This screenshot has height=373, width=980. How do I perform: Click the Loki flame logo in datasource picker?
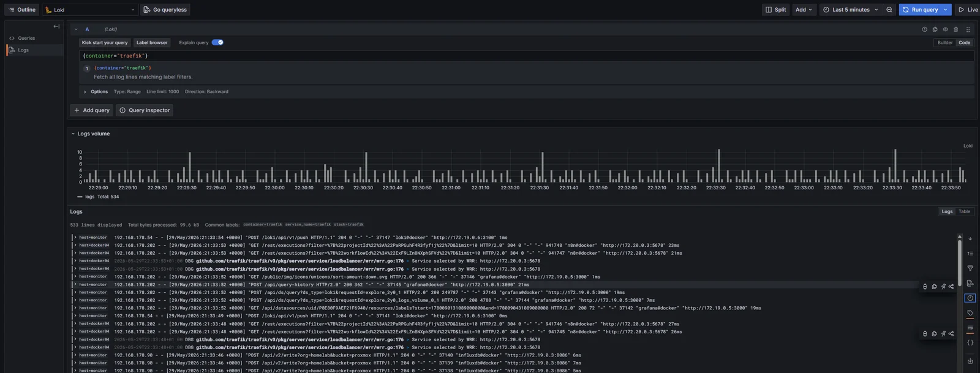point(48,10)
